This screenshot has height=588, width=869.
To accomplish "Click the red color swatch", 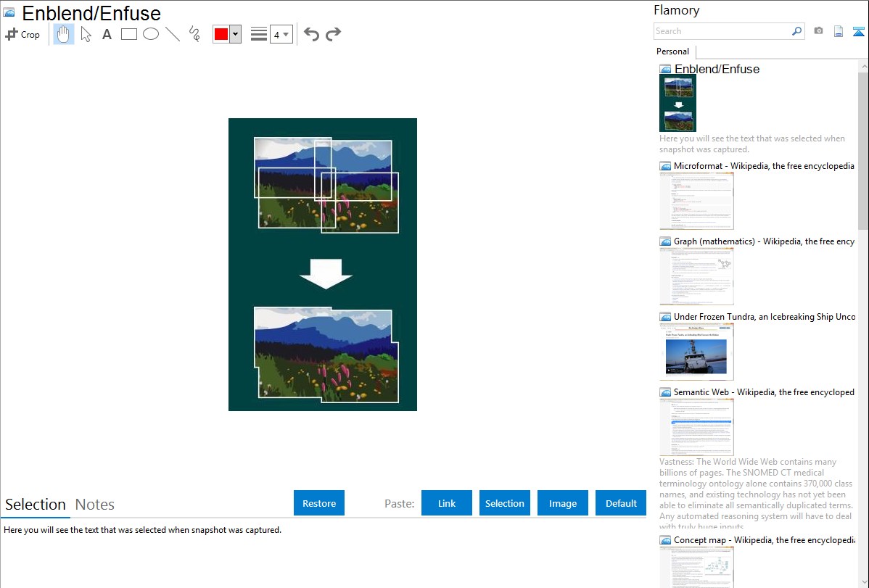I will (x=221, y=34).
